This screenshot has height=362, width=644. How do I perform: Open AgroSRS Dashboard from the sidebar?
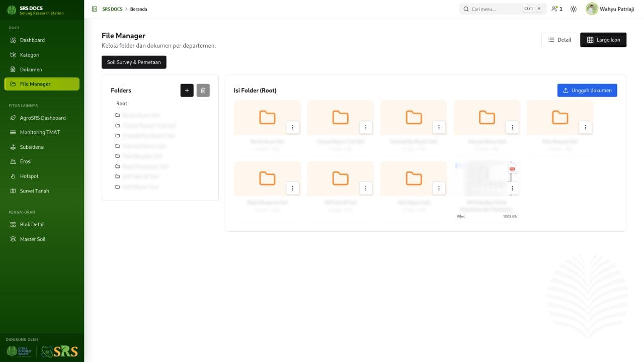click(x=42, y=118)
